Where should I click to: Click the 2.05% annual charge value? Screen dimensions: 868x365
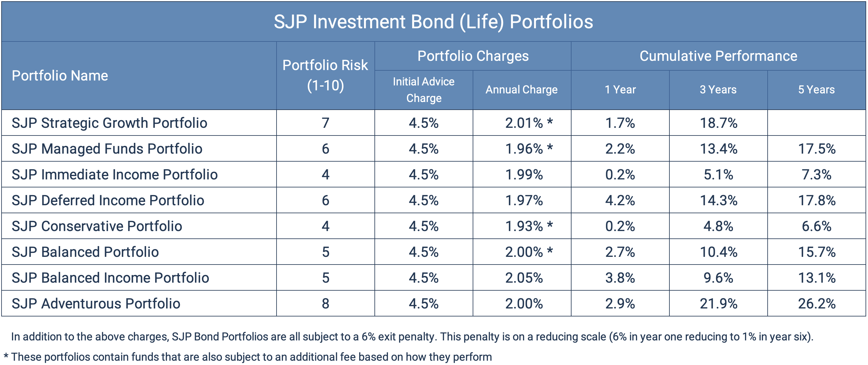524,278
